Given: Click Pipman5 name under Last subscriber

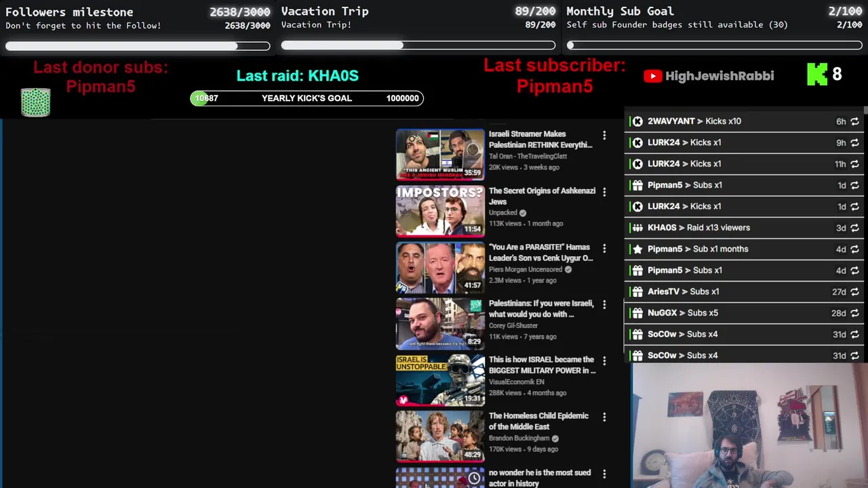Looking at the screenshot, I should coord(555,87).
